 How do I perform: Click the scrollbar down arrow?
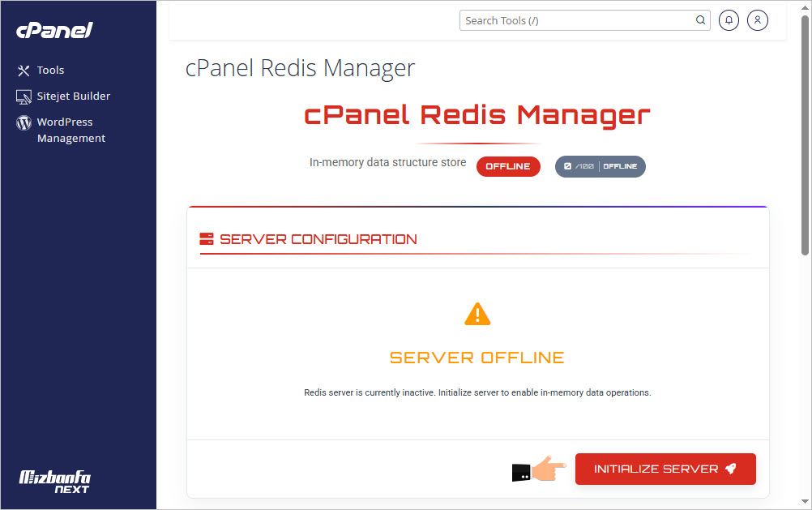point(805,501)
